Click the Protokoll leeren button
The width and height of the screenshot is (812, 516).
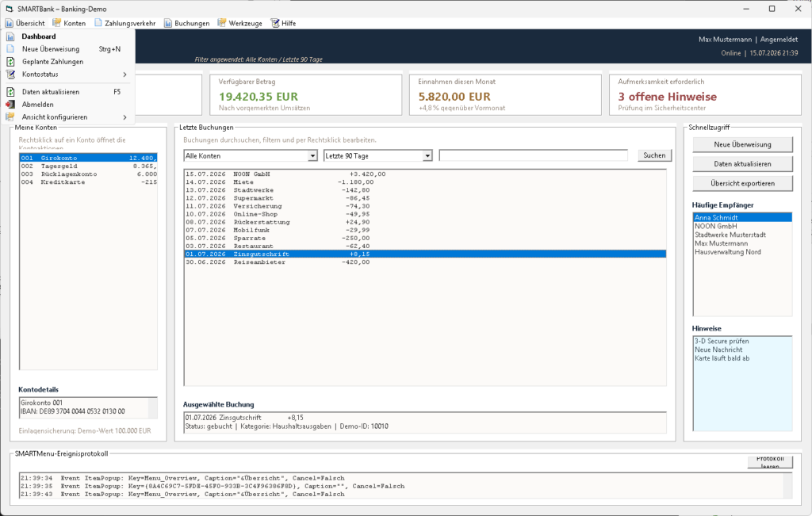coord(770,462)
